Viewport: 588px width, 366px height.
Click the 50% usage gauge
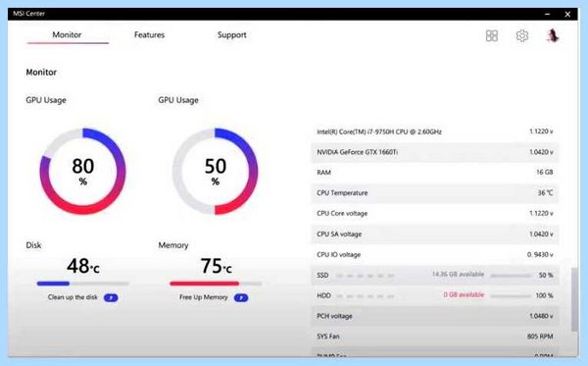click(x=215, y=171)
